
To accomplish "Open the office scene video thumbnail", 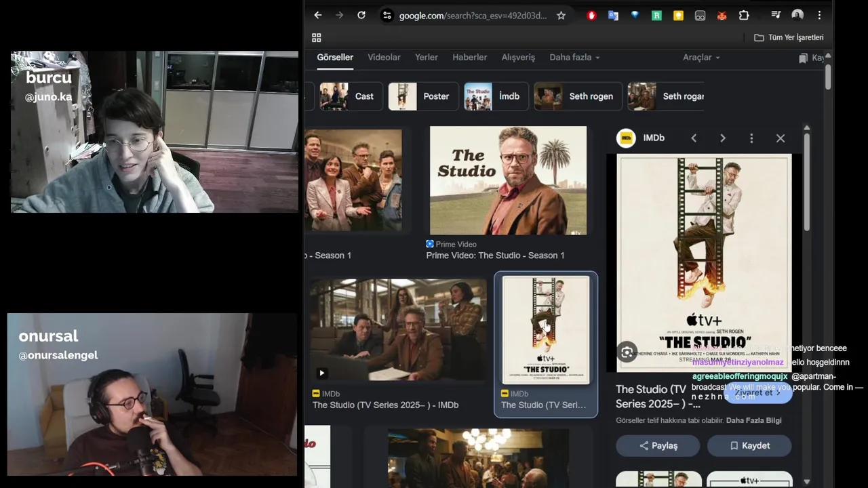I will click(x=398, y=330).
